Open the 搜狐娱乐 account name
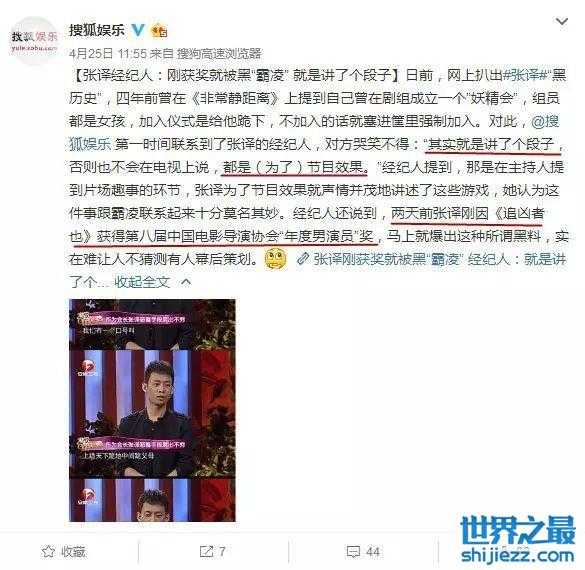The image size is (585, 570). 96,30
